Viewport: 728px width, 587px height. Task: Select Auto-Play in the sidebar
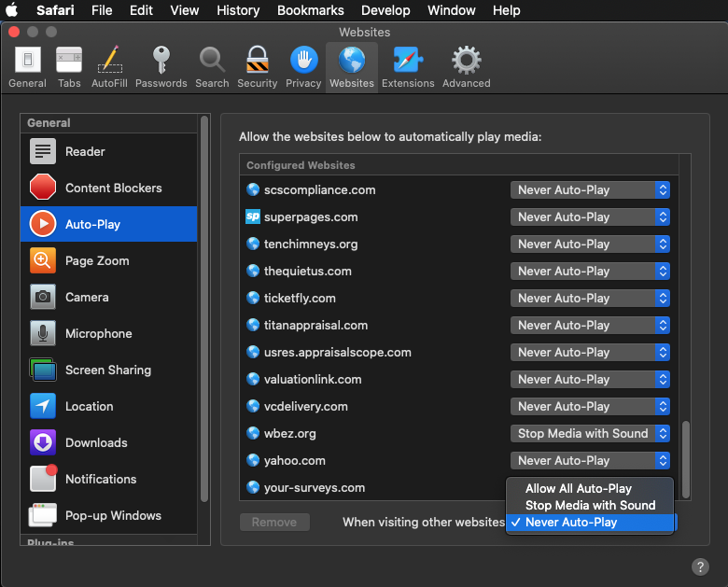[108, 224]
